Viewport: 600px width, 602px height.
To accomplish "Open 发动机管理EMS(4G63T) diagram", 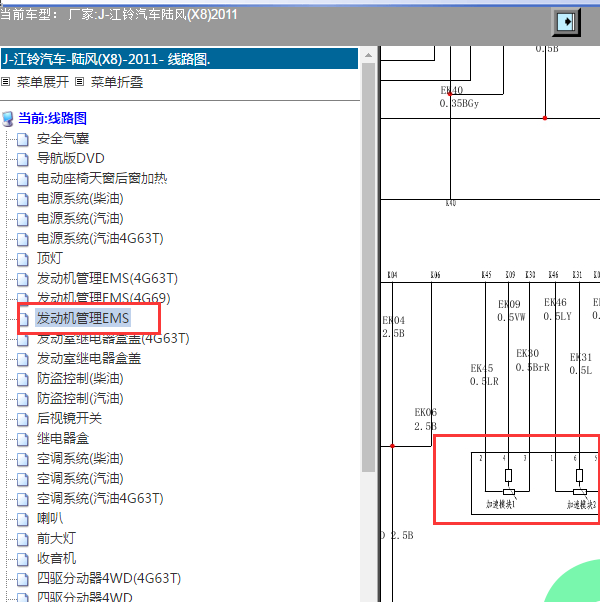I will (x=107, y=278).
